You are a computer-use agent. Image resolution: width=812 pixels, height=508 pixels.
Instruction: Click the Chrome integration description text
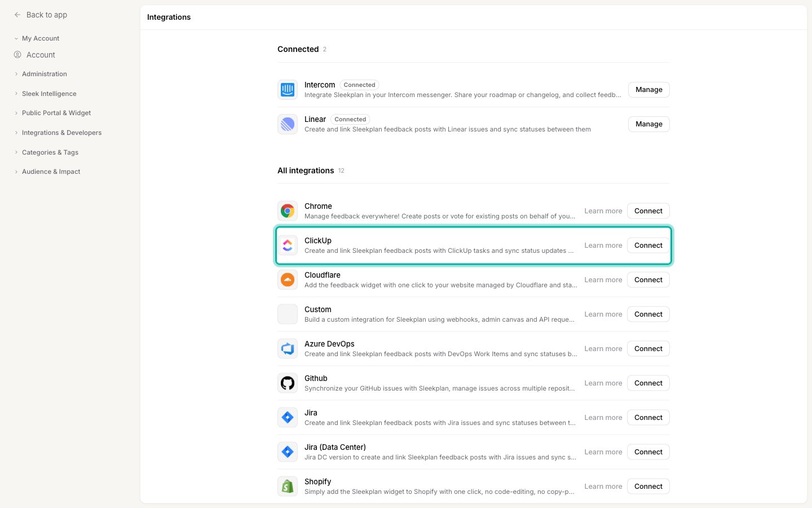click(440, 216)
